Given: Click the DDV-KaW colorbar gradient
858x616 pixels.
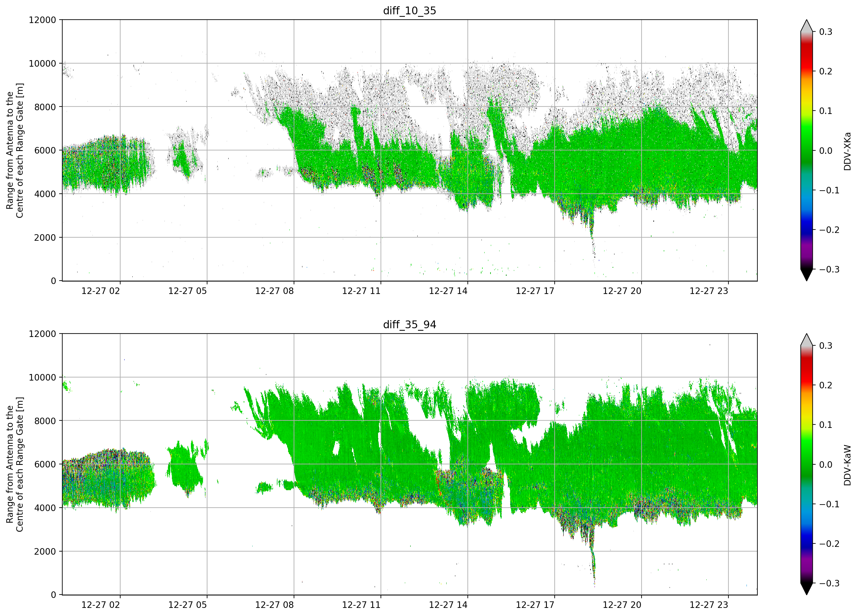Looking at the screenshot, I should coord(807,464).
